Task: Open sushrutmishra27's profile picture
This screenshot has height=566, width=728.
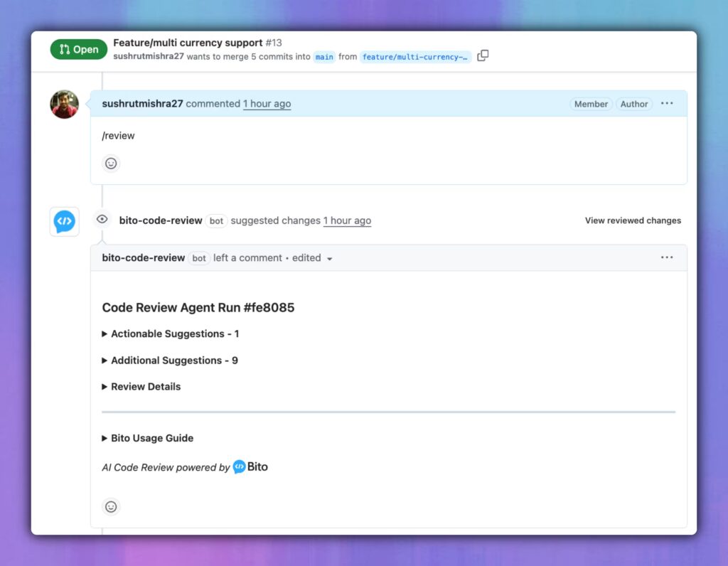Action: pos(65,105)
